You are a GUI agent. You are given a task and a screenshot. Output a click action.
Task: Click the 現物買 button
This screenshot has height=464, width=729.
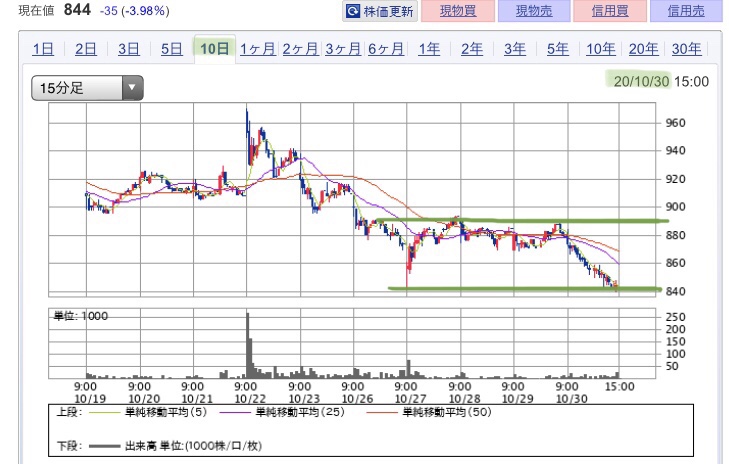pyautogui.click(x=457, y=11)
